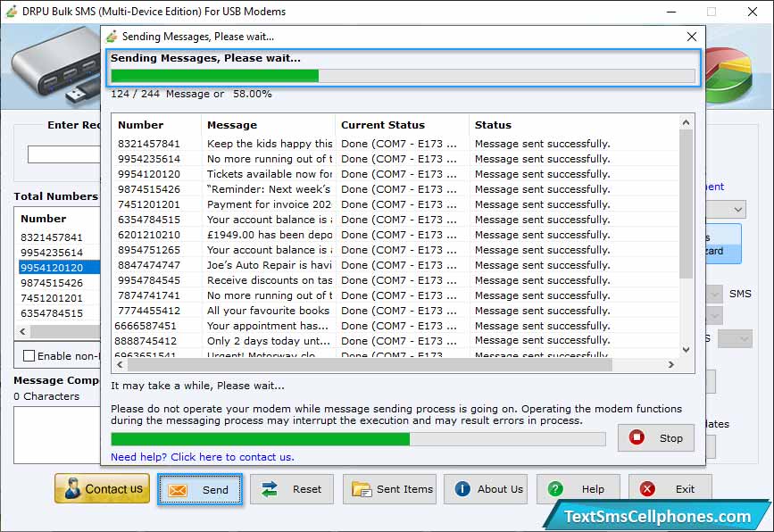Click the DRPU Bulk SMS app icon
The height and width of the screenshot is (532, 774).
(x=12, y=11)
